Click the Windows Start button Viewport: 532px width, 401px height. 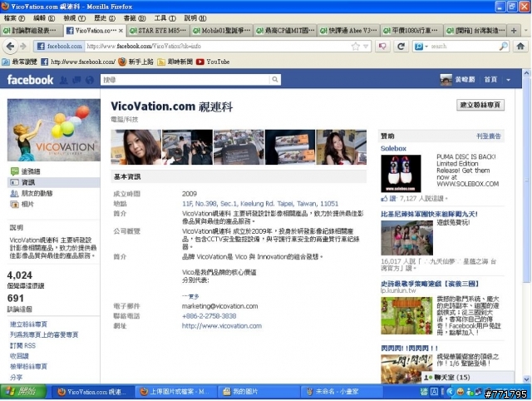click(x=23, y=392)
